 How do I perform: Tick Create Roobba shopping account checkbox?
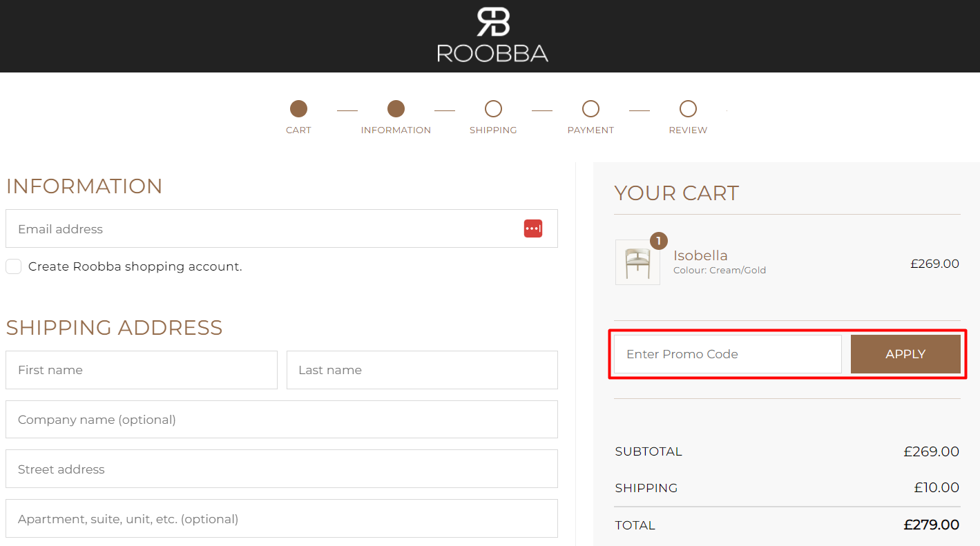pyautogui.click(x=14, y=266)
